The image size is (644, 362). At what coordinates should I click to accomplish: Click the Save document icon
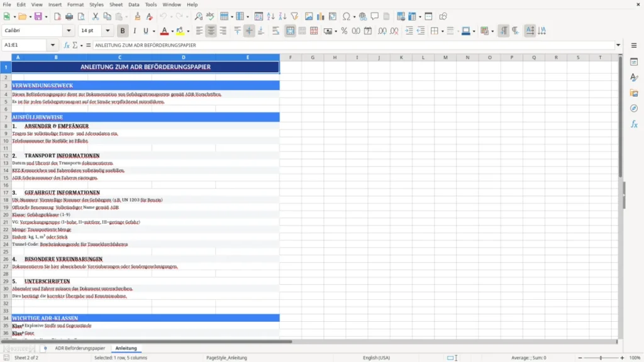click(x=38, y=16)
